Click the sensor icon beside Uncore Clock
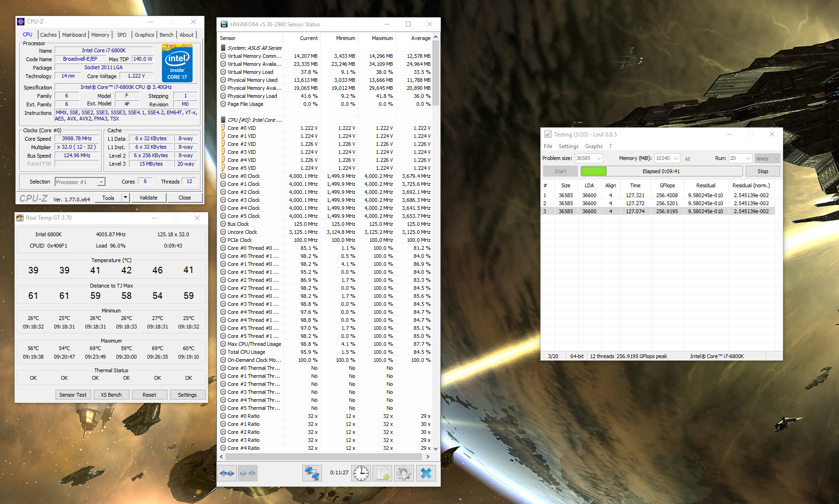The width and height of the screenshot is (839, 504). tap(223, 232)
